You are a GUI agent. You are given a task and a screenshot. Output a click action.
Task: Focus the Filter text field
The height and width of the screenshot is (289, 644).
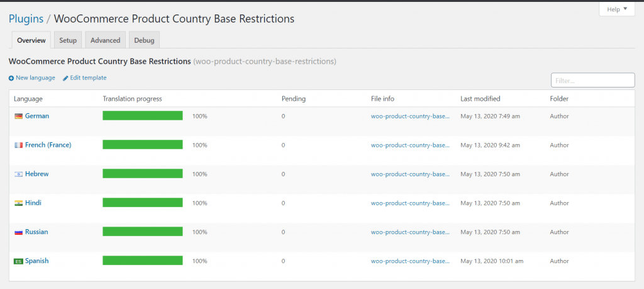[x=592, y=81]
